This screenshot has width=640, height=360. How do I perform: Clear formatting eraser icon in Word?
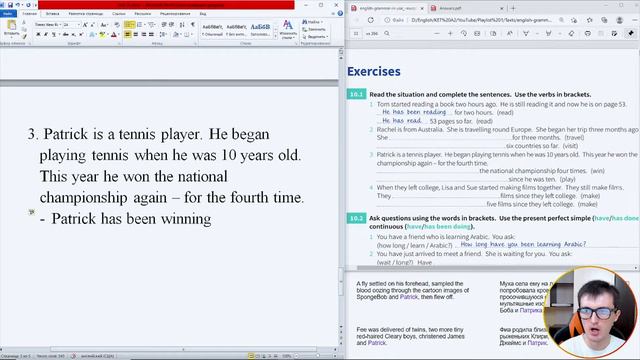click(117, 25)
